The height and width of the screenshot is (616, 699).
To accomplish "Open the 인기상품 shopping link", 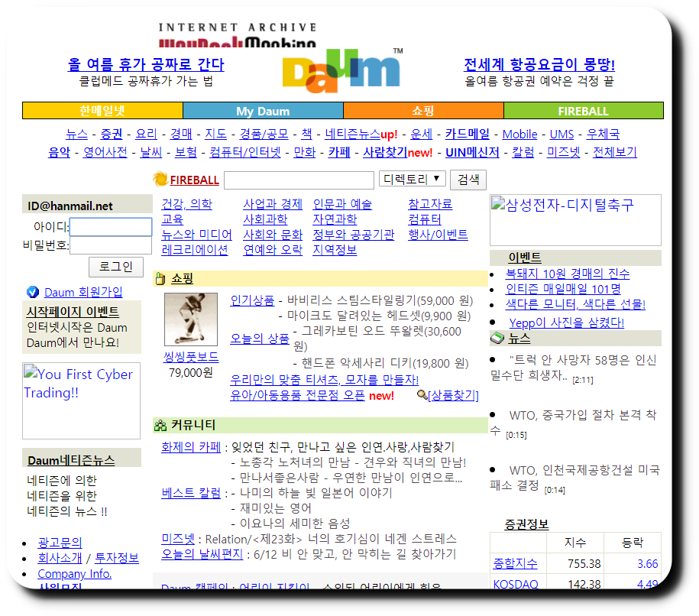I will 252,300.
